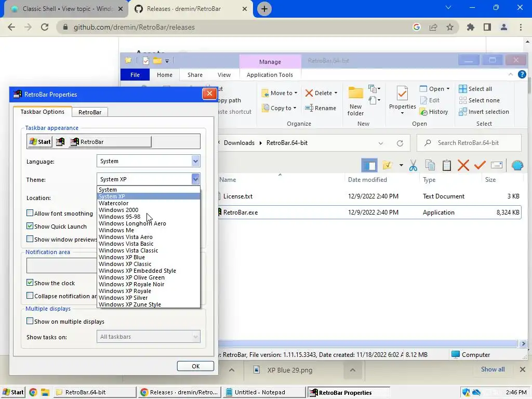Pick Windows 2000 theme entry
532x399 pixels.
pos(118,210)
